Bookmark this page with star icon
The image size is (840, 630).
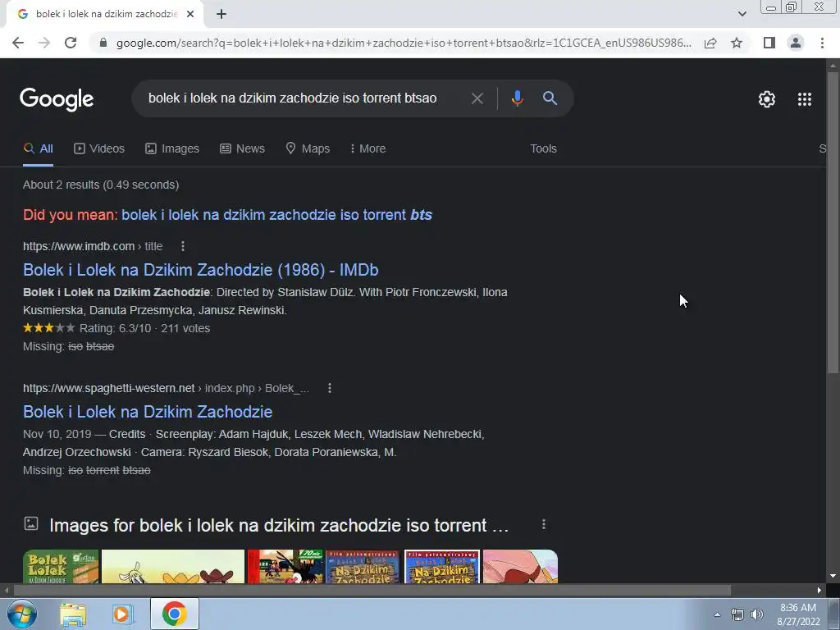pyautogui.click(x=737, y=43)
